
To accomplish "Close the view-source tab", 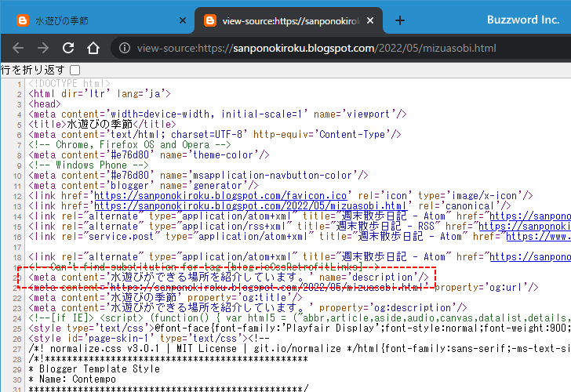I will [370, 20].
